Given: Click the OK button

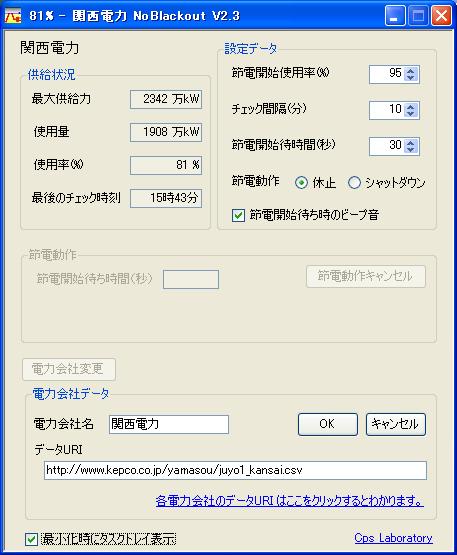Looking at the screenshot, I should 327,424.
